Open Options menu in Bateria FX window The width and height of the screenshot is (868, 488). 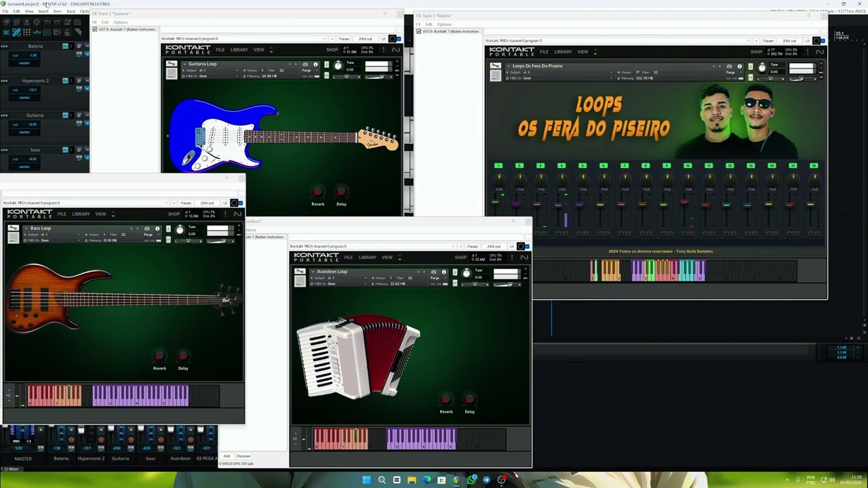point(445,24)
